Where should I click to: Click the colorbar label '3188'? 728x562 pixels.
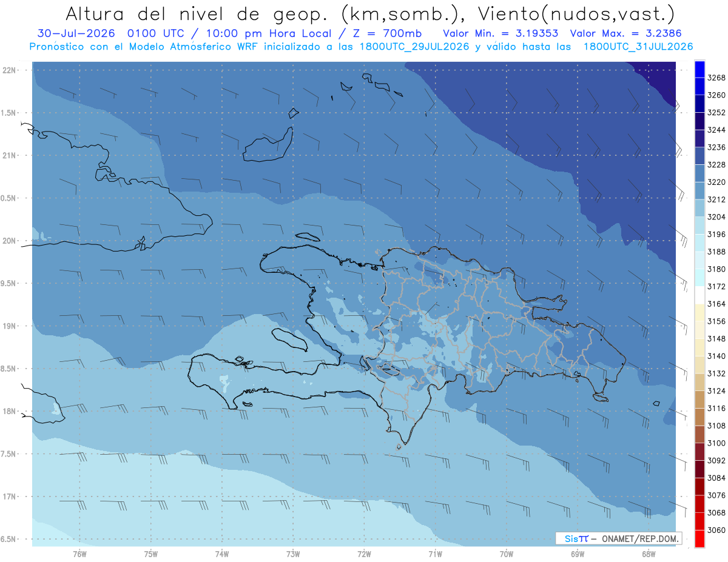click(716, 252)
